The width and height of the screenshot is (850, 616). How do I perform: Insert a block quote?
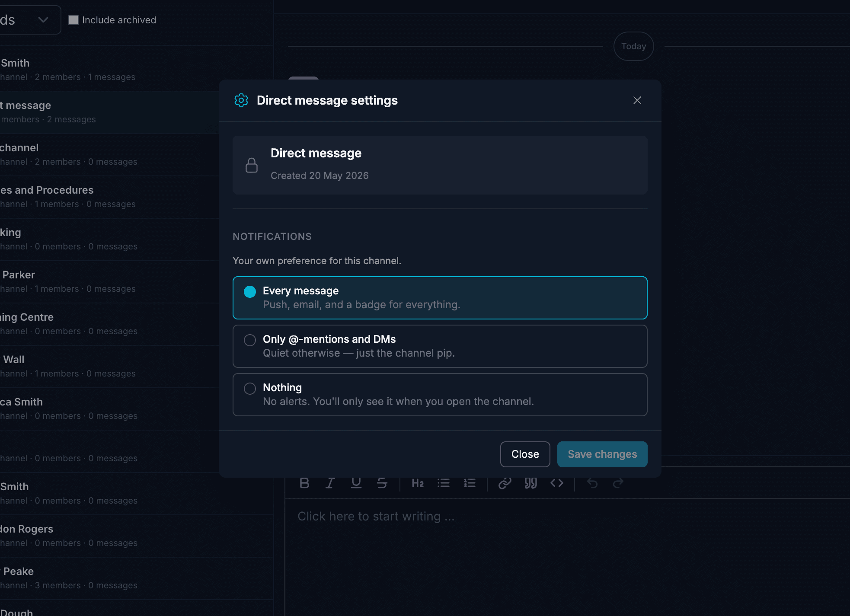pyautogui.click(x=531, y=483)
